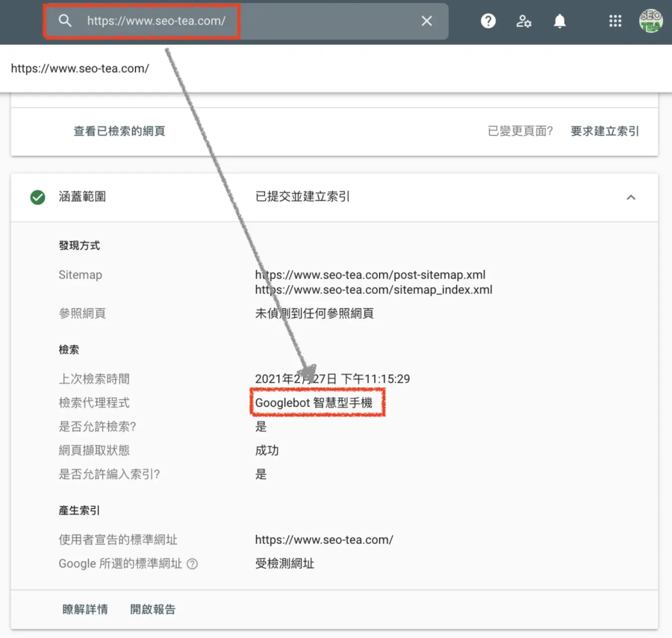Click the post-sitemap.xml URL
The image size is (672, 638).
370,275
